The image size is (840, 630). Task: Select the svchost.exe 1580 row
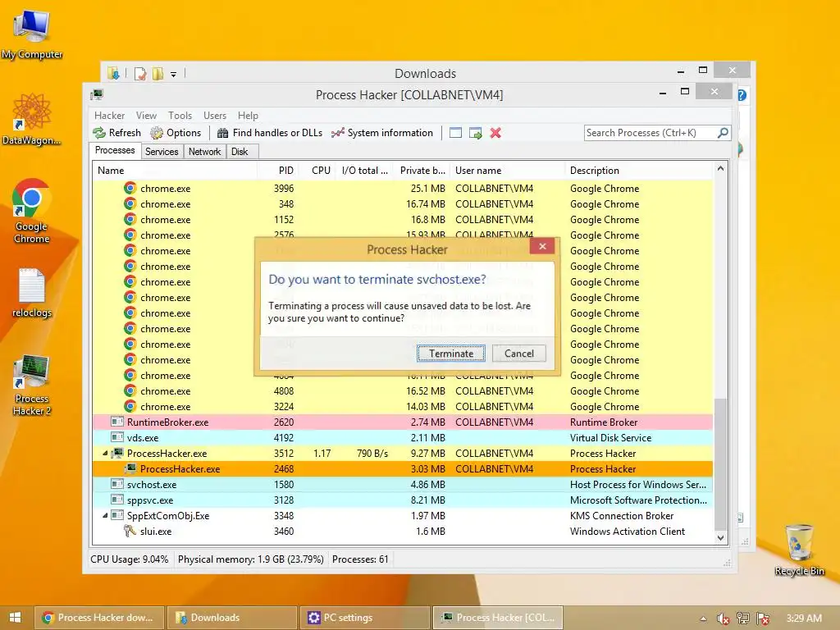click(403, 484)
